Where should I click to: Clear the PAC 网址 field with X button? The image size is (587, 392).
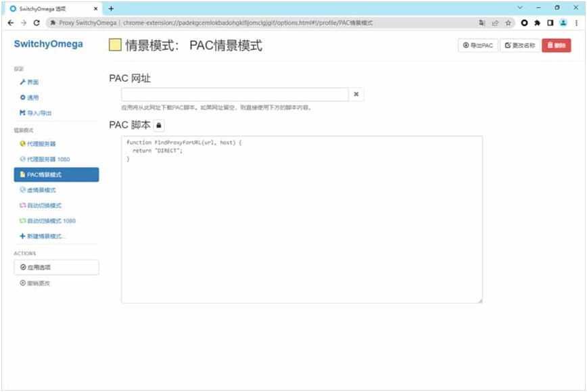coord(356,95)
